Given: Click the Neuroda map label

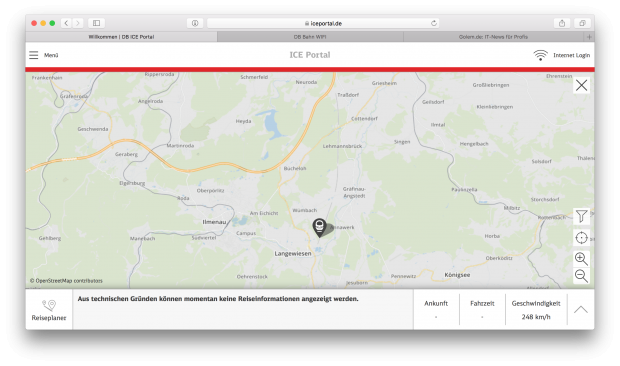Looking at the screenshot, I should [306, 82].
